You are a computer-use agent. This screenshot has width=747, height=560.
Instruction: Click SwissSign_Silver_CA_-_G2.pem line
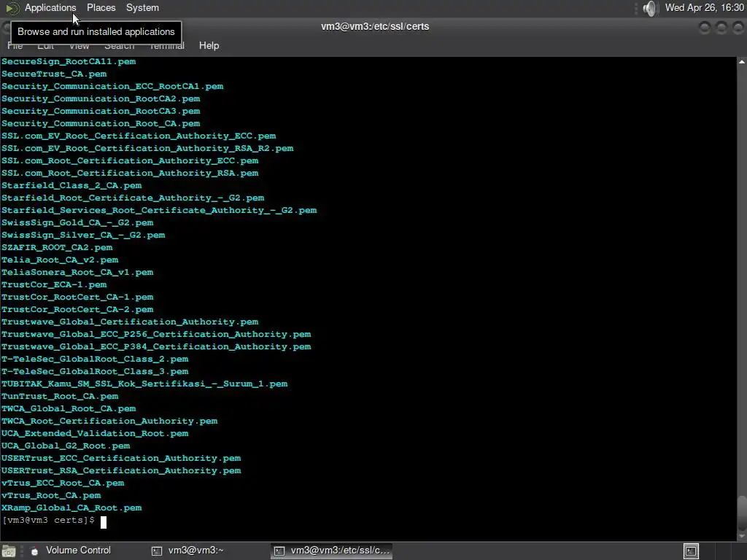[83, 235]
